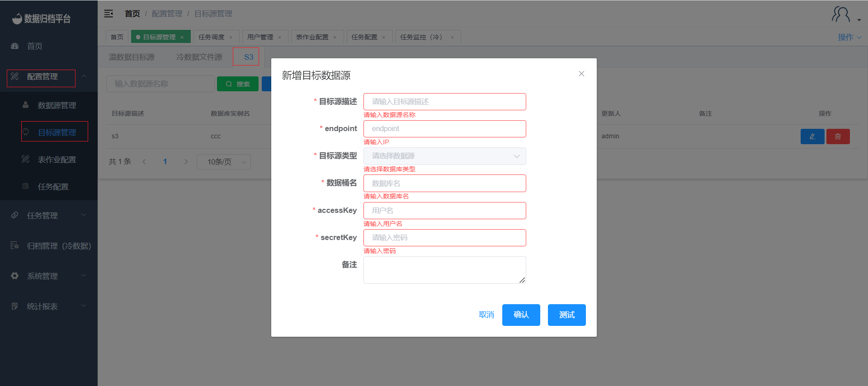Close the 任务配置 tab with its x
This screenshot has height=386, width=868.
384,37
